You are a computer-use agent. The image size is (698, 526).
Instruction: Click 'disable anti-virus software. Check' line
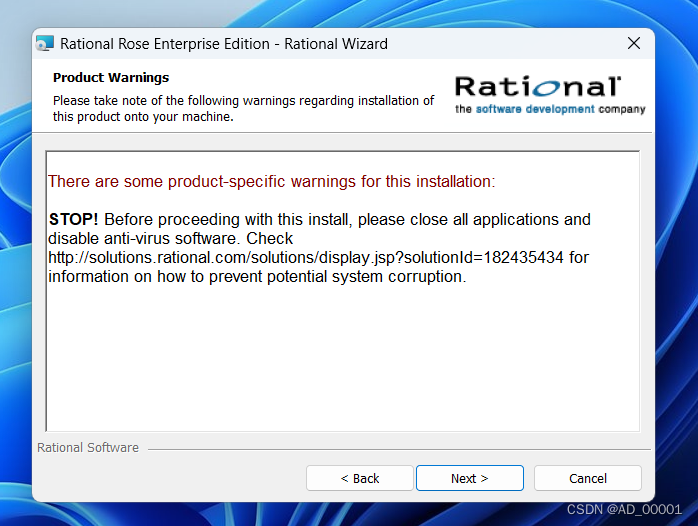point(170,239)
